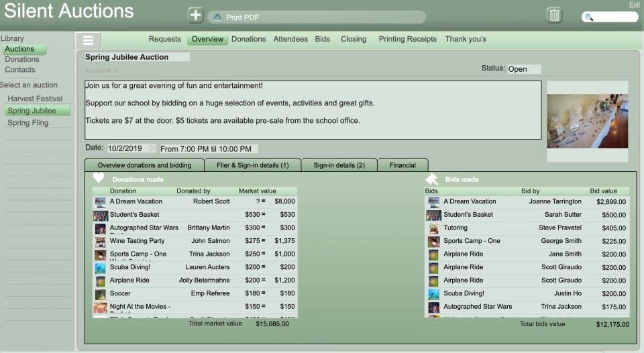
Task: Click the heart icon above Donations made
Action: (99, 179)
